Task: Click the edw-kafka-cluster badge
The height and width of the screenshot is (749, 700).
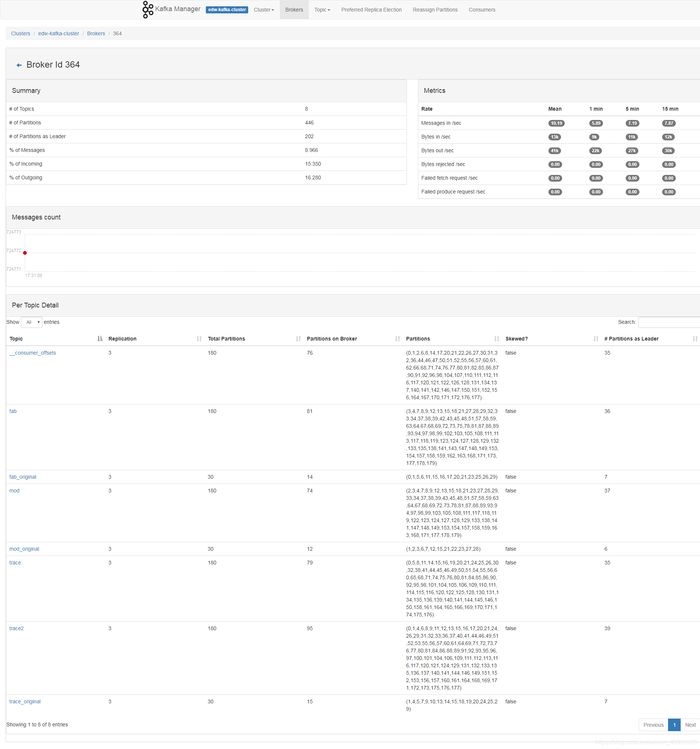Action: tap(227, 10)
